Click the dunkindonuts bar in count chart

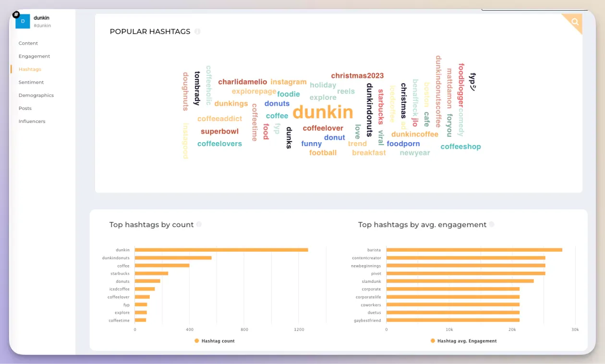coord(173,258)
